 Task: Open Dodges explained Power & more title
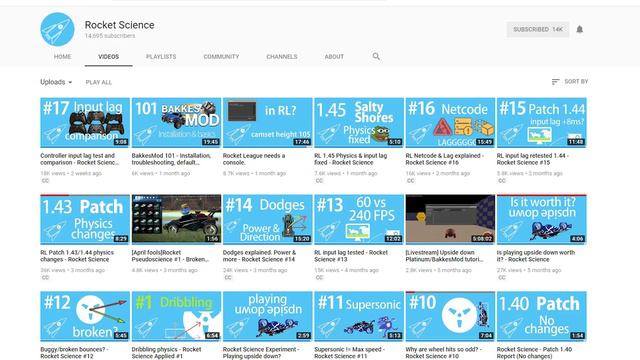(259, 256)
